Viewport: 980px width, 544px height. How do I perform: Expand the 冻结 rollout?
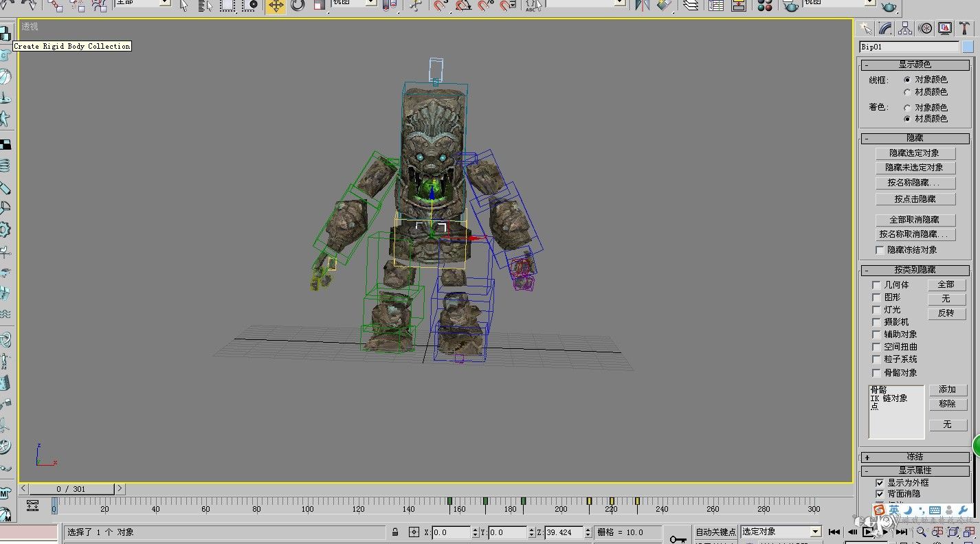tap(915, 457)
